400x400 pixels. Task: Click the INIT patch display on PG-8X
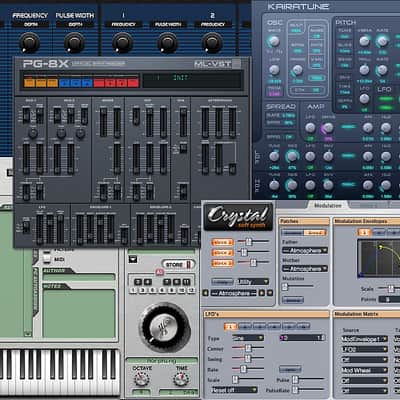coord(192,80)
